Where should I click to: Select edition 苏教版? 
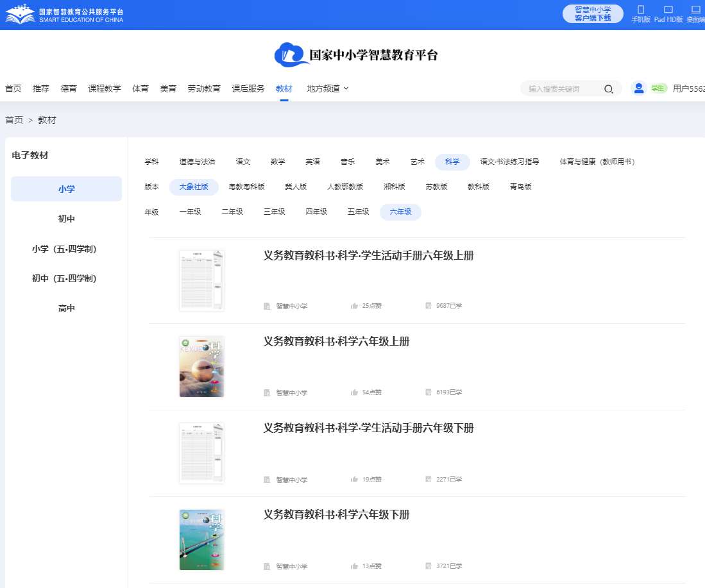click(x=437, y=187)
